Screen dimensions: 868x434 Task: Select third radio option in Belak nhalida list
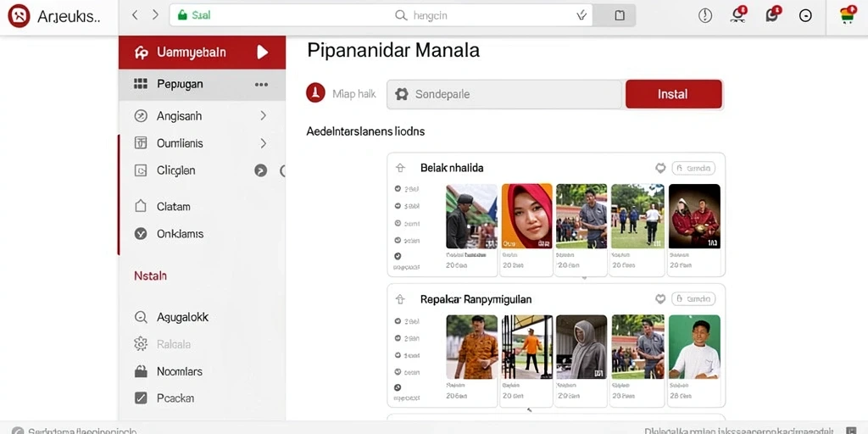398,223
